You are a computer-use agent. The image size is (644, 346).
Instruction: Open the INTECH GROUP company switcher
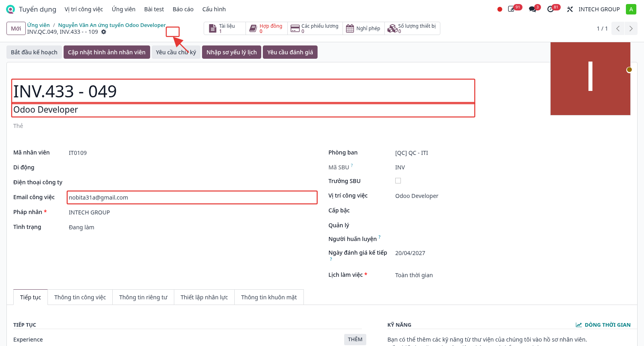coord(599,9)
